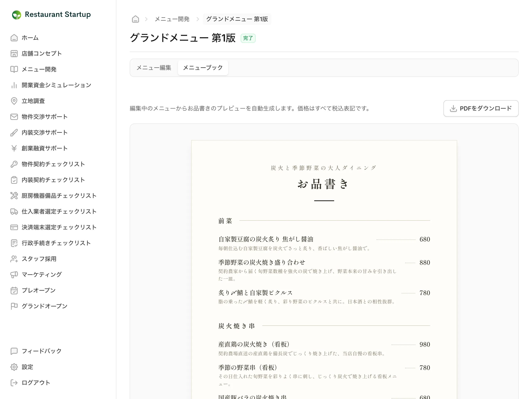Viewport: 532px width, 399px height.
Task: Click the フィードバック speech bubble icon
Action: tap(14, 351)
